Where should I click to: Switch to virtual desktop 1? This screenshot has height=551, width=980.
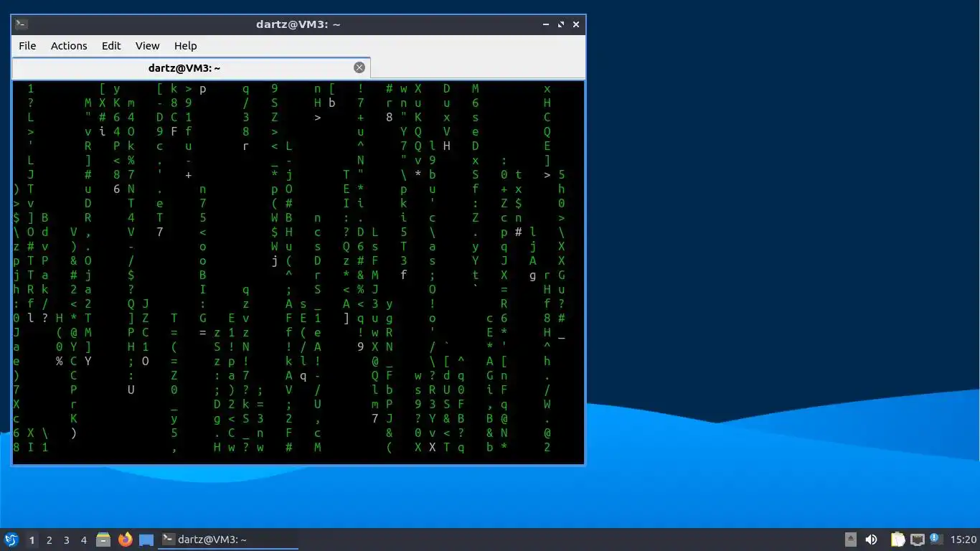tap(32, 540)
